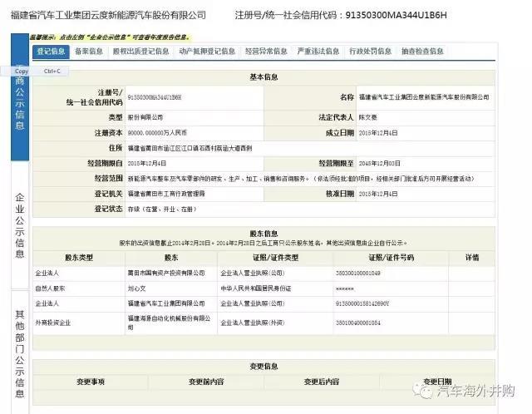Viewport: 532px width, 414px height.
Task: Click license number 330100400001054
Action: 358,323
